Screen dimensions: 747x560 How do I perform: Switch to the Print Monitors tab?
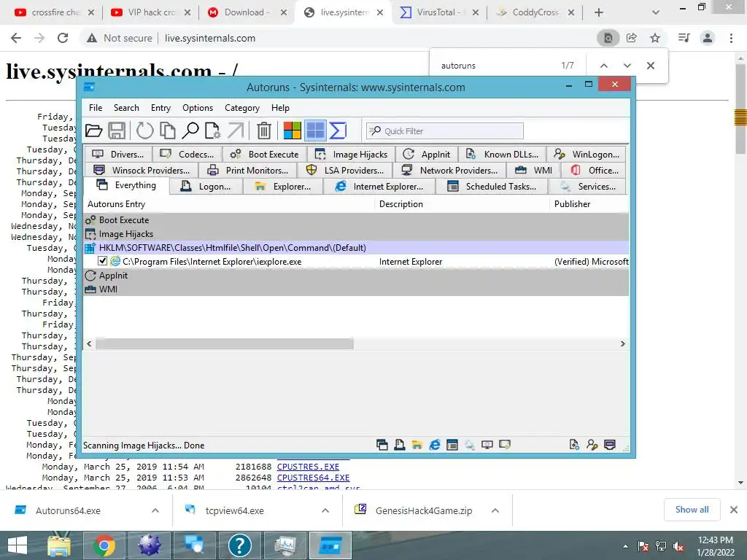point(248,171)
